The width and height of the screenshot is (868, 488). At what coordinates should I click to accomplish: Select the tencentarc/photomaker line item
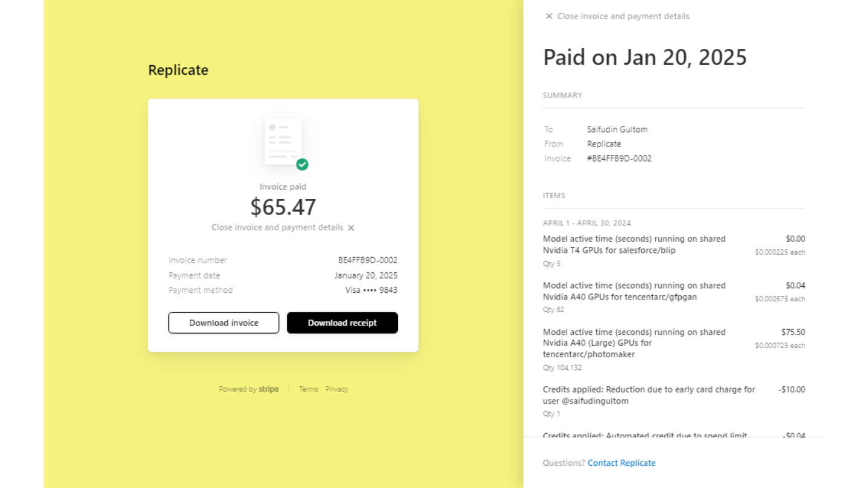[634, 343]
